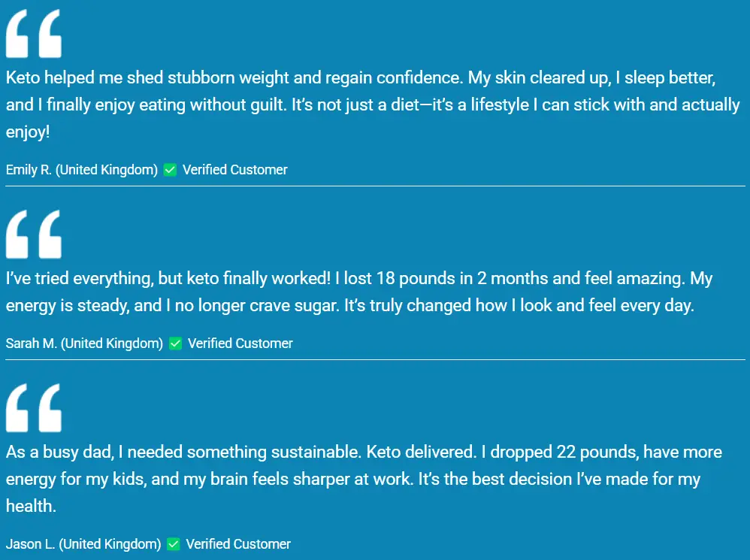Screen dimensions: 750x560
Task: Click the review starting 'I've tried everything'
Action: tap(359, 292)
